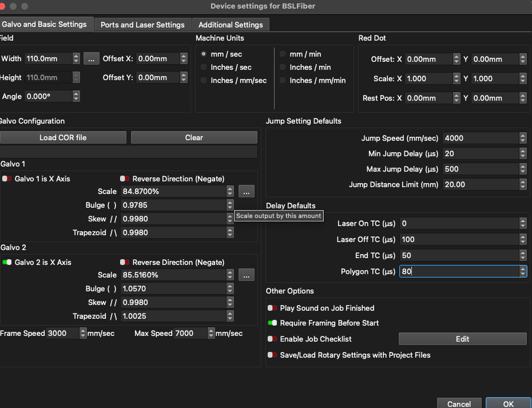Toggle Galvo 1 is X Axis switch

click(x=7, y=179)
